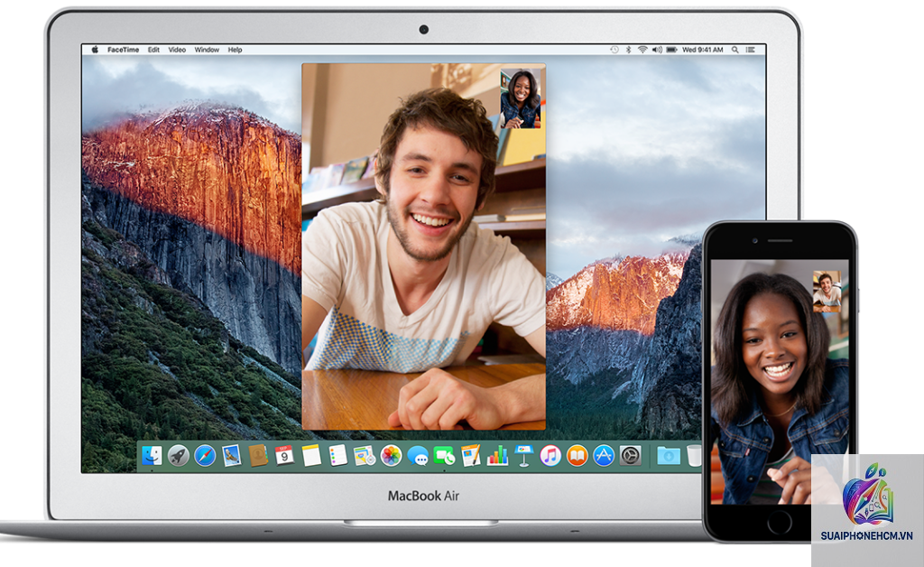
Task: Open Messages blue speech bubble icon
Action: coord(418,456)
